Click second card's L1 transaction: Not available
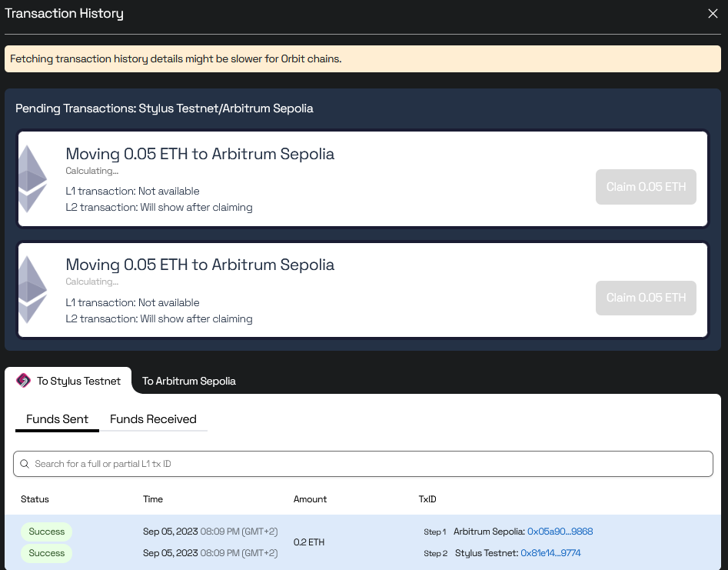Viewport: 728px width, 570px height. point(132,302)
